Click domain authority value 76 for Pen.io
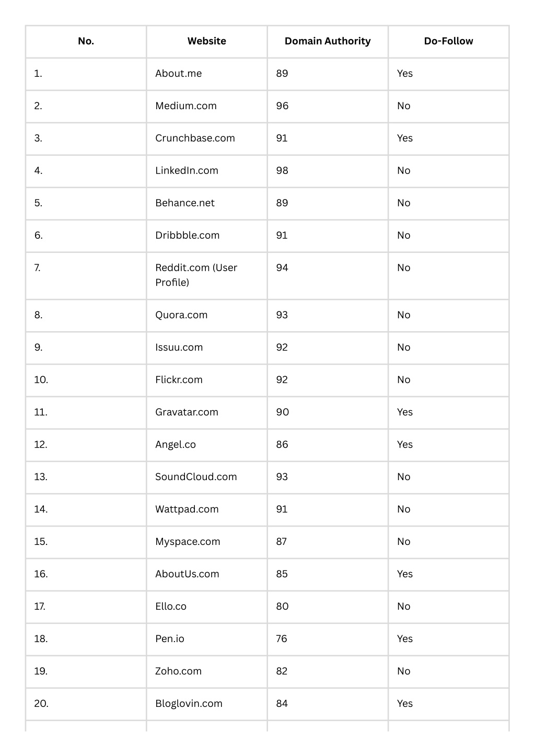The height and width of the screenshot is (756, 535). pyautogui.click(x=282, y=639)
